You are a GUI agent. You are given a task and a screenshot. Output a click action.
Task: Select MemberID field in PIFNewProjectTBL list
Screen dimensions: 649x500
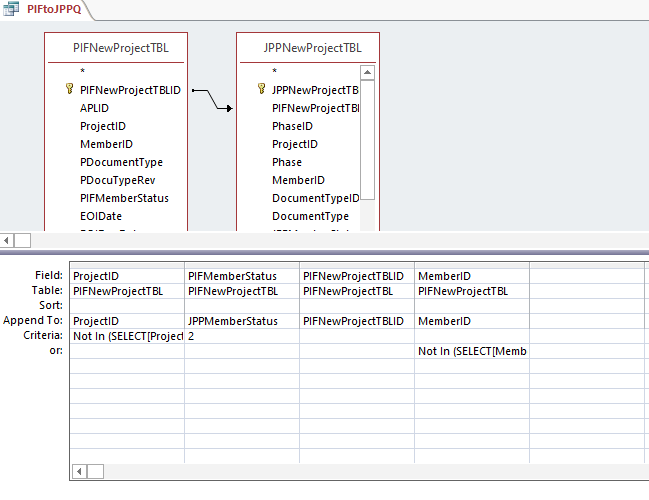106,144
